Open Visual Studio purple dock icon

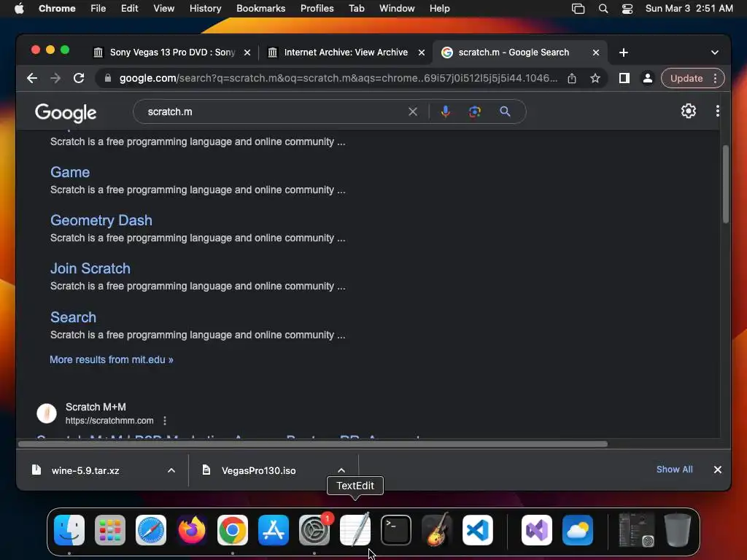(x=537, y=530)
